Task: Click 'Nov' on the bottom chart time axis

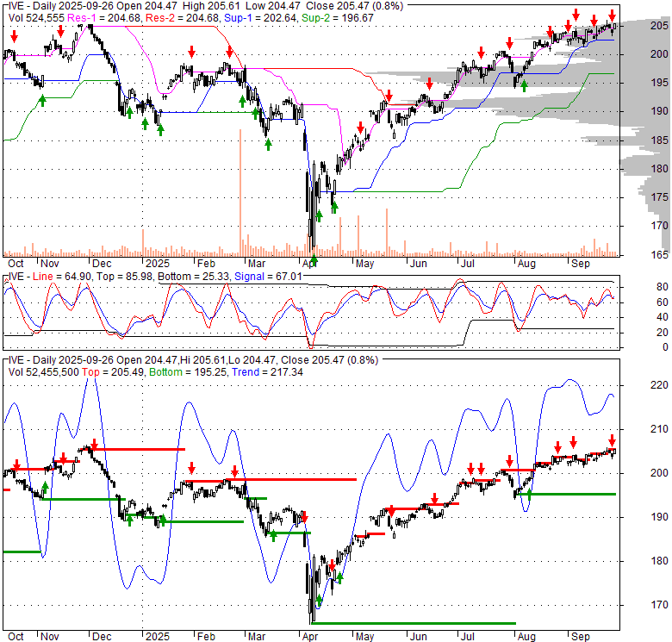Action: point(50,637)
